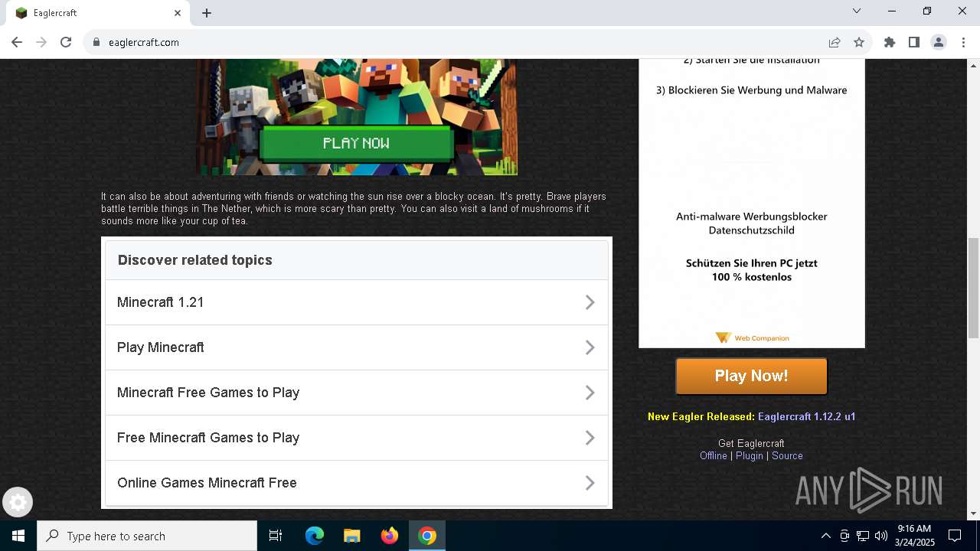Close the Eaglercraft tab

click(178, 13)
